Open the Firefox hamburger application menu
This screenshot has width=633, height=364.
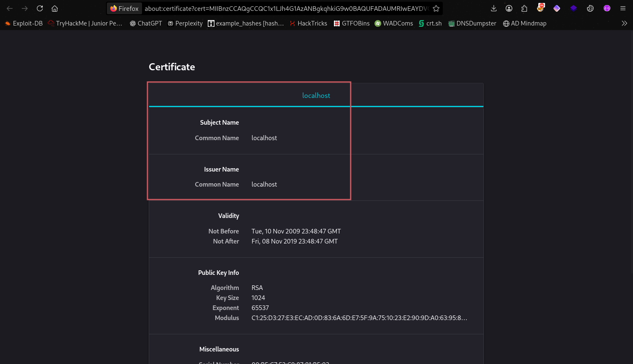point(623,8)
